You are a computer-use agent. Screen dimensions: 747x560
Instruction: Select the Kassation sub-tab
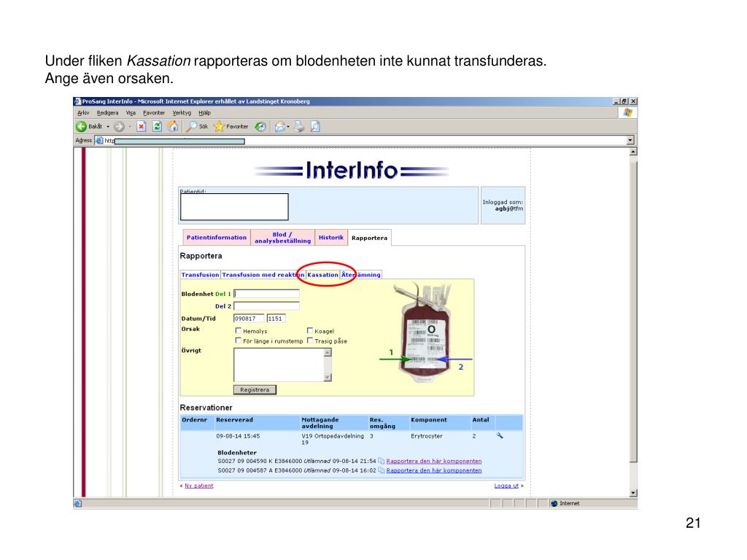click(x=322, y=275)
